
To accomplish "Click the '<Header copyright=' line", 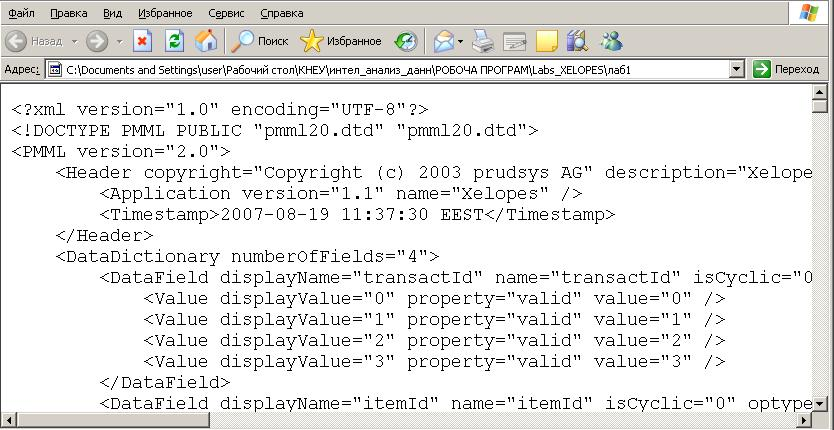I will coord(434,173).
